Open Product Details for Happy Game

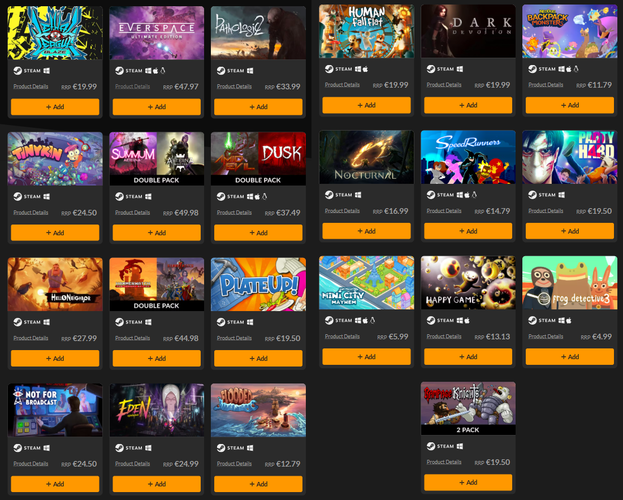point(444,337)
